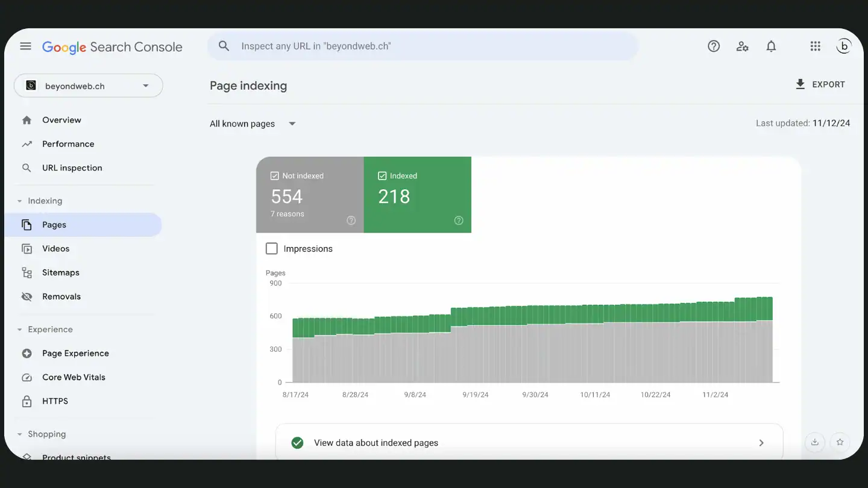Click the Removals crossed-eye icon

point(27,296)
